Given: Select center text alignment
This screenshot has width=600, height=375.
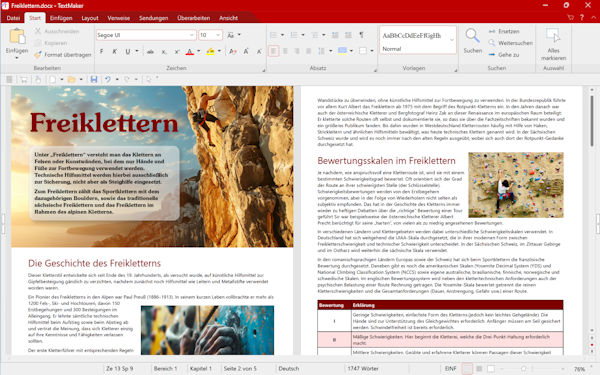Looking at the screenshot, I should point(285,51).
